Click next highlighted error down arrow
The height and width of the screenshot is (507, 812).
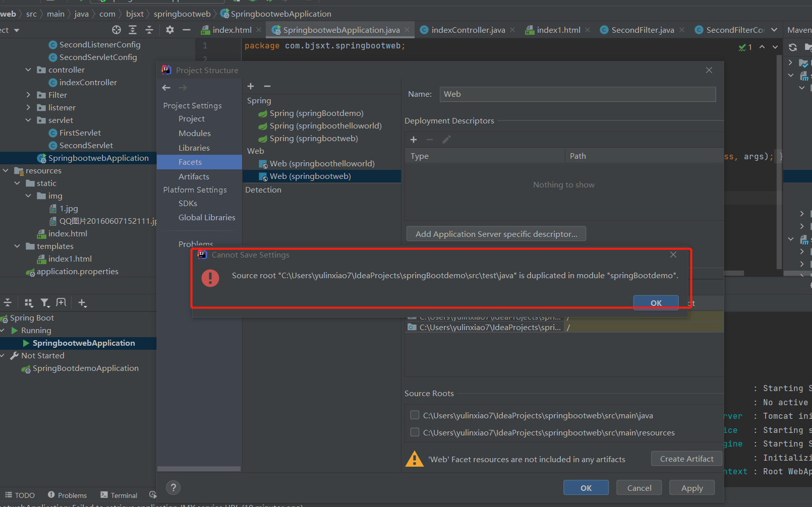pyautogui.click(x=775, y=47)
